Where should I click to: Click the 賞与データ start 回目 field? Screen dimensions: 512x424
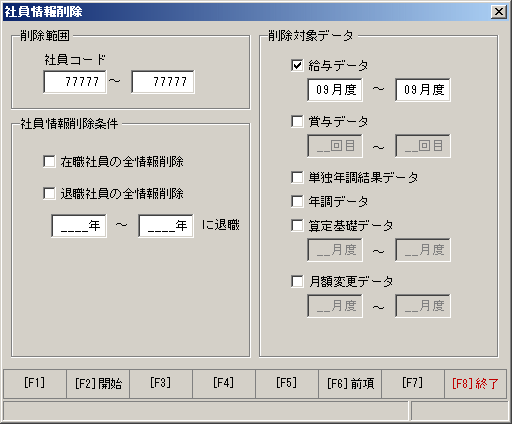(335, 146)
